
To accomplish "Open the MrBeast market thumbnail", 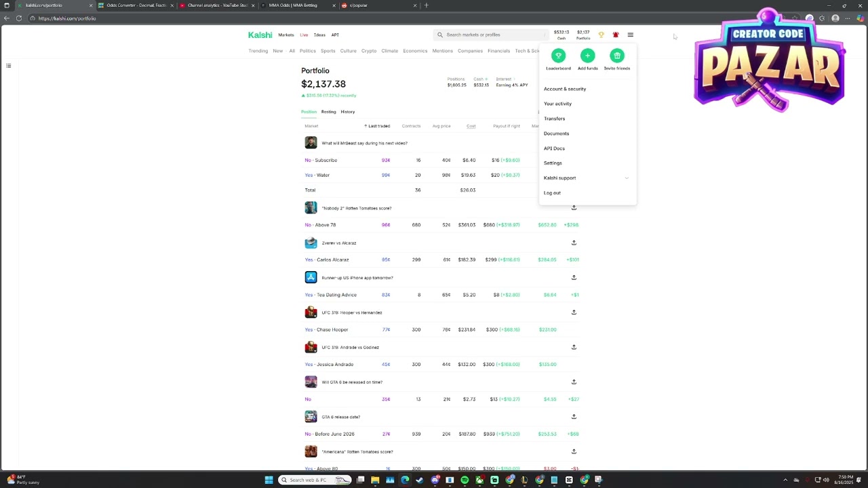I will pyautogui.click(x=311, y=142).
